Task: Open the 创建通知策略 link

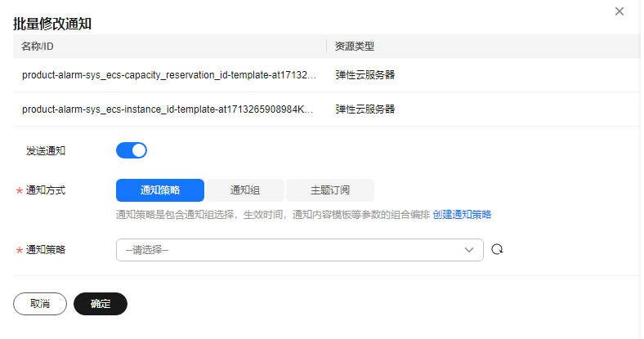Action: tap(462, 215)
